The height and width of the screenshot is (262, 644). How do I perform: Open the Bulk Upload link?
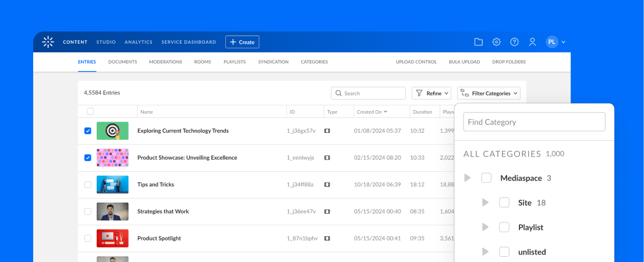click(464, 62)
